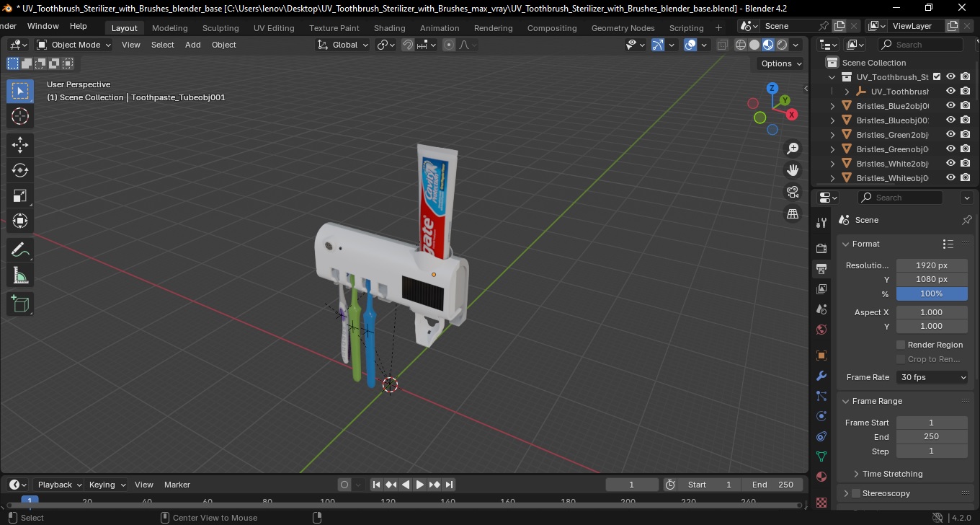Open the Object properties tab

[821, 356]
